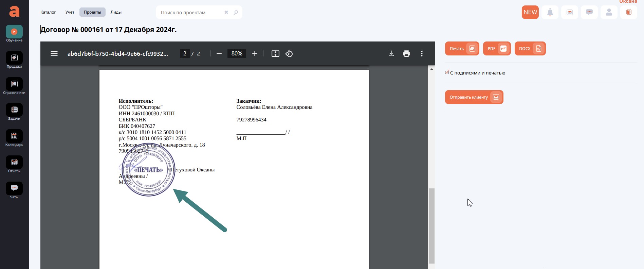Switch to the Каталог tab

pyautogui.click(x=48, y=12)
